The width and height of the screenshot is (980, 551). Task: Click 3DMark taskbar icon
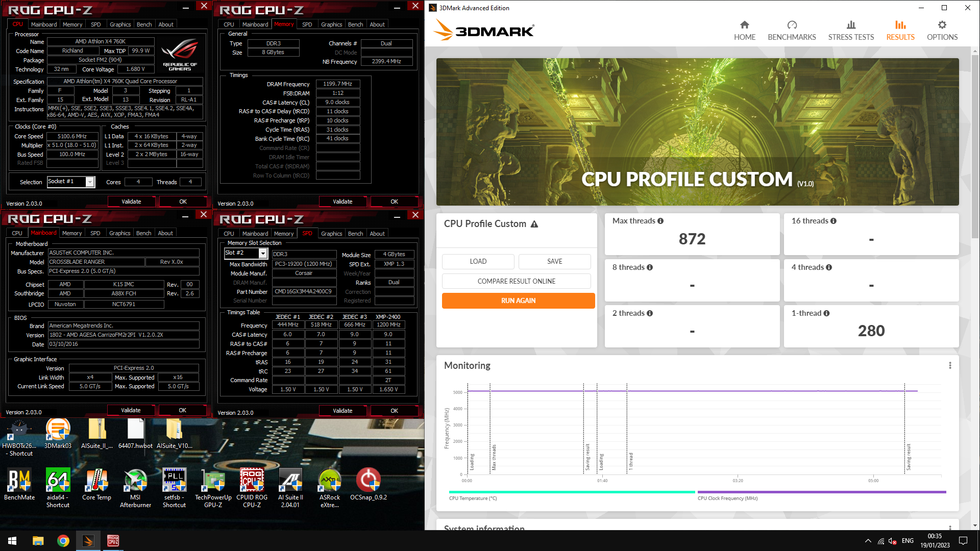(88, 541)
